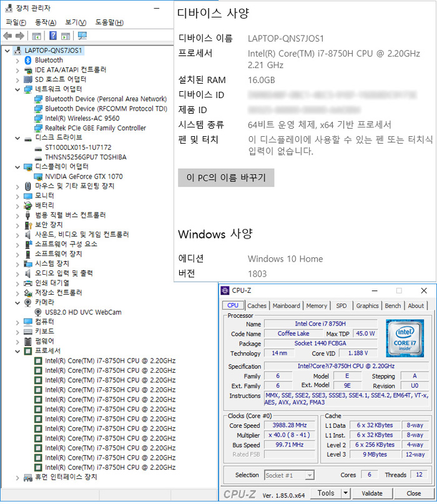The width and height of the screenshot is (437, 504).
Task: Switch to the SPD tab
Action: click(x=341, y=305)
